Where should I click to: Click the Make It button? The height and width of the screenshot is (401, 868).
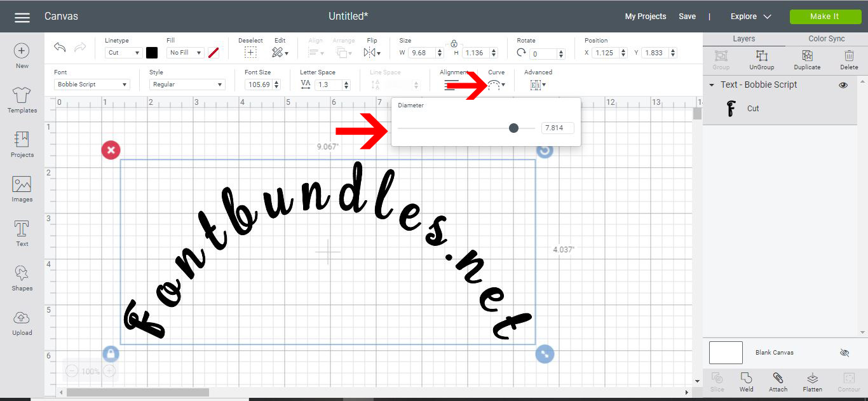(825, 17)
